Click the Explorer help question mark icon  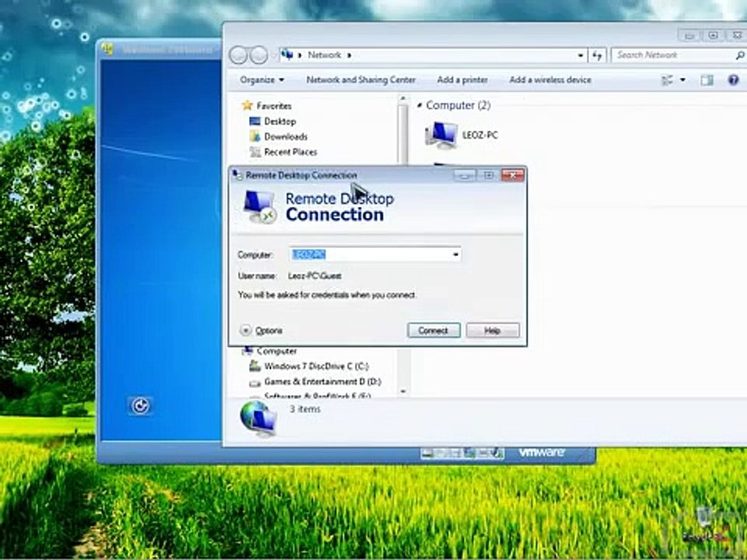pyautogui.click(x=734, y=80)
